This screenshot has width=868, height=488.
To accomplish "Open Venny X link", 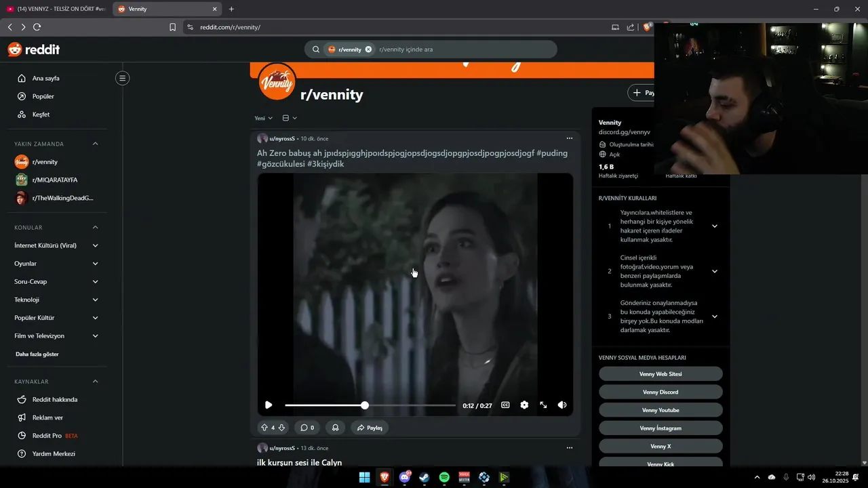I will (x=660, y=447).
